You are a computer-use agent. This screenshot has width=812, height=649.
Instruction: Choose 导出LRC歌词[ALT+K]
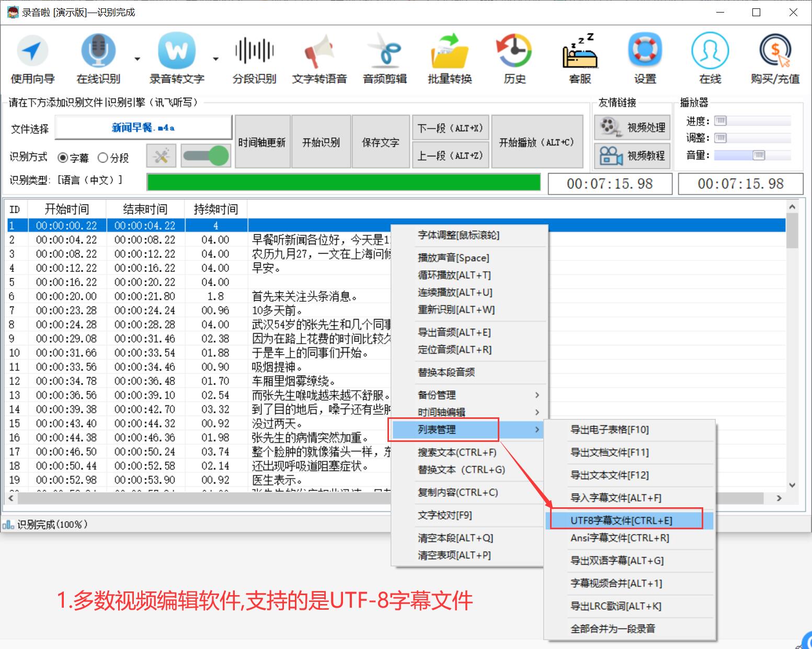tap(630, 606)
